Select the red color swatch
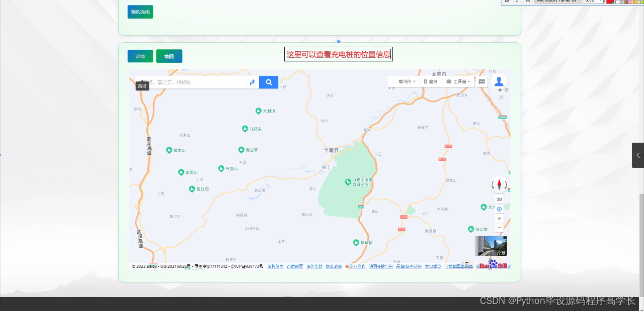This screenshot has width=644, height=311. [x=610, y=2]
